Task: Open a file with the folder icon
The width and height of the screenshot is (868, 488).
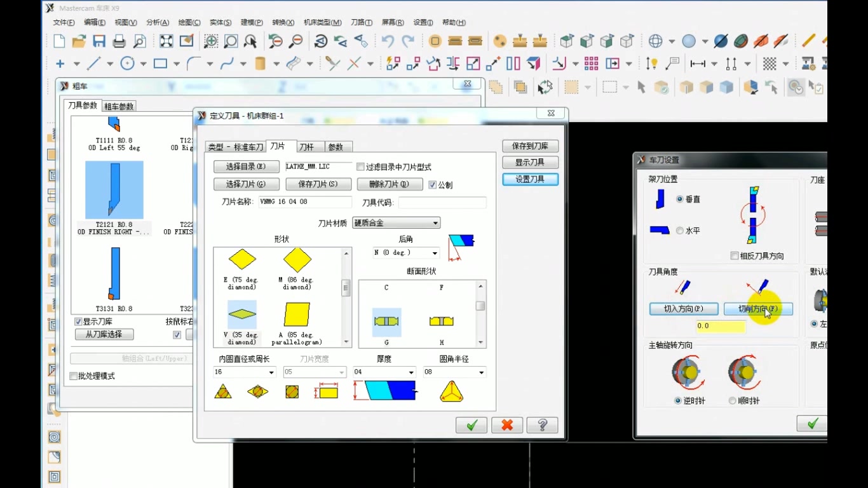Action: 79,42
